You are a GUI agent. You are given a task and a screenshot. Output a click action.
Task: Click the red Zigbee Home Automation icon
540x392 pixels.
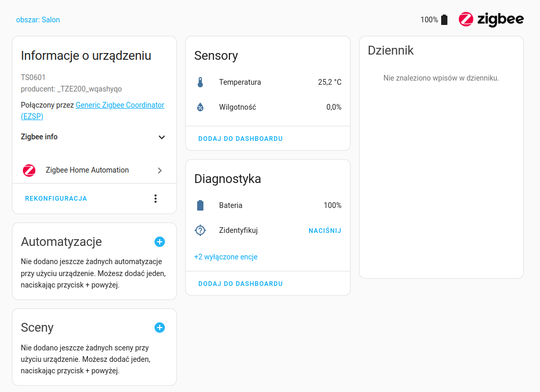tap(29, 171)
